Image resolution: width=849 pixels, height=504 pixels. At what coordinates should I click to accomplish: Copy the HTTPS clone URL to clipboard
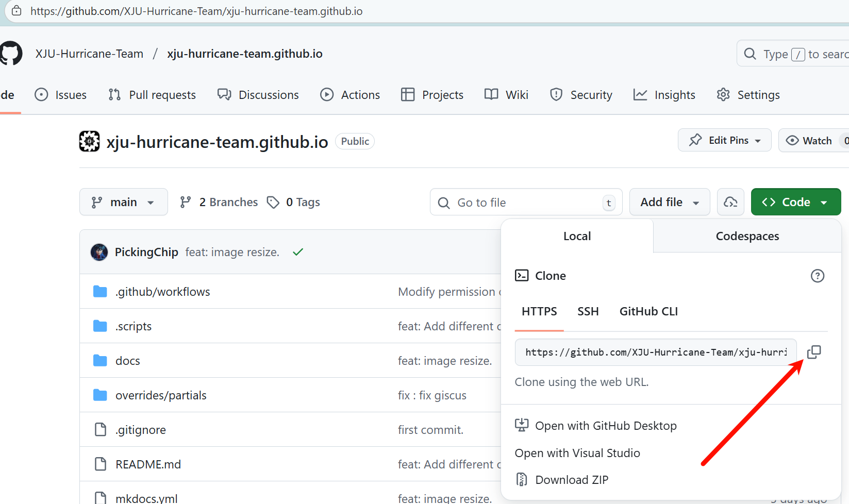coord(814,352)
